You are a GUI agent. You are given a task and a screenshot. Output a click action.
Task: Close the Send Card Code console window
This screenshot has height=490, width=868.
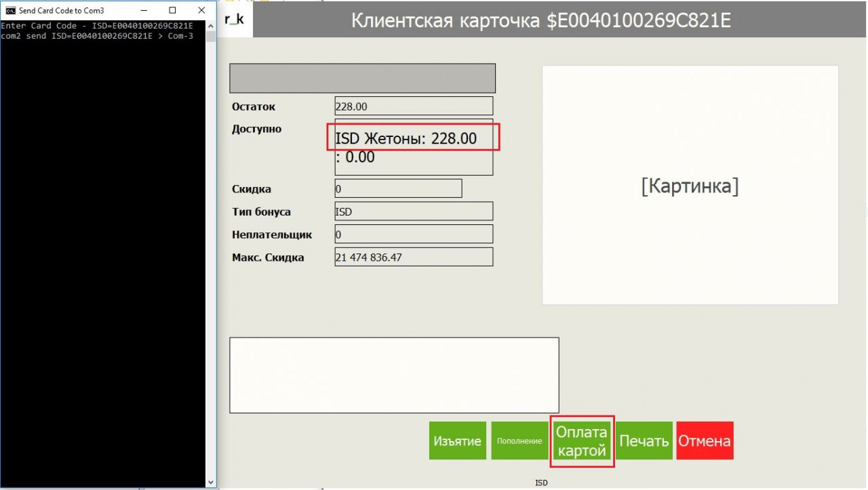[x=201, y=10]
